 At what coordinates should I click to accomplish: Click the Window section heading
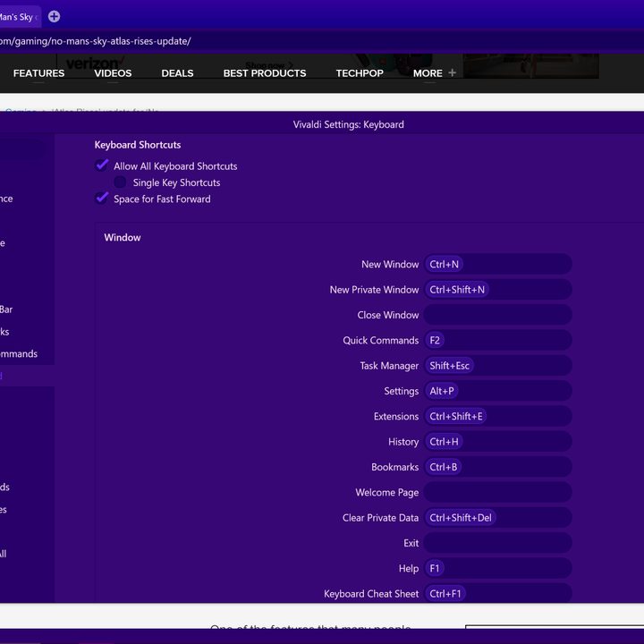(x=123, y=237)
